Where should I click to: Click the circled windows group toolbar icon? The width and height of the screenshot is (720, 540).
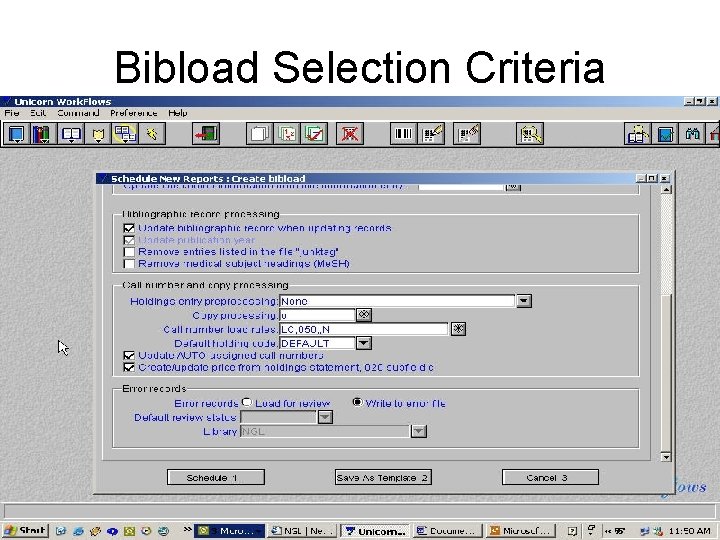pos(124,134)
